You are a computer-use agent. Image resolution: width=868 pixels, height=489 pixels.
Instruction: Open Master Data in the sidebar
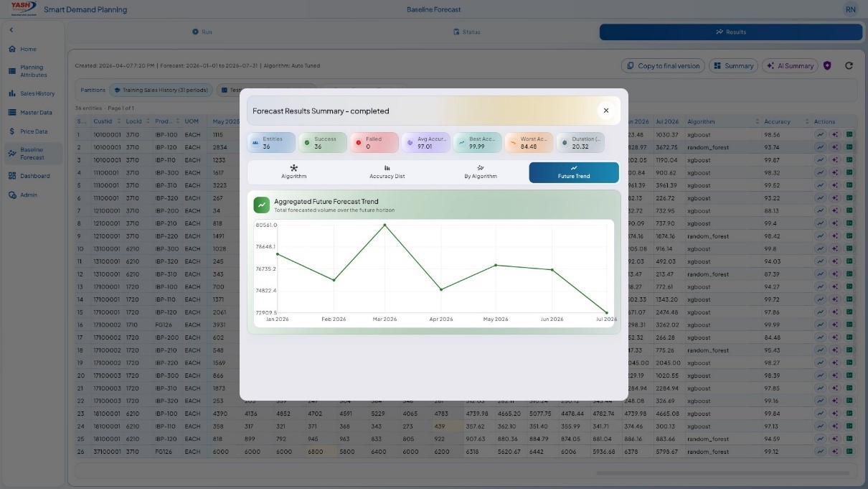[x=32, y=113]
